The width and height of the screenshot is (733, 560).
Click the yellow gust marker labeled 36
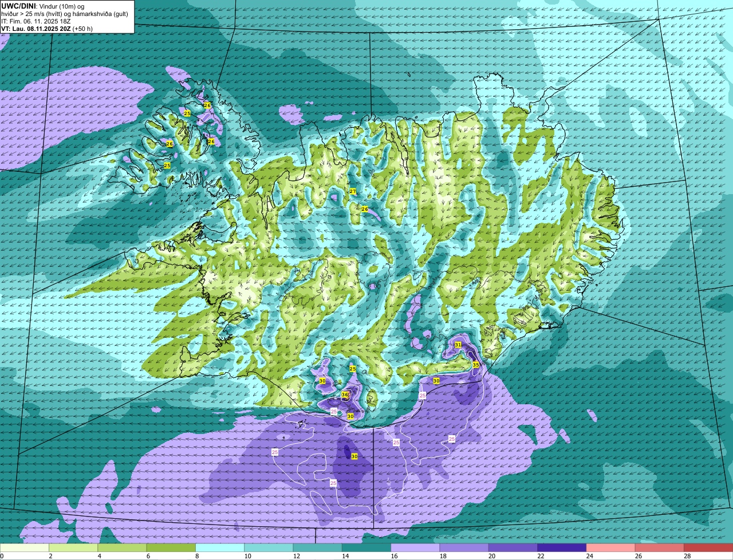click(345, 395)
